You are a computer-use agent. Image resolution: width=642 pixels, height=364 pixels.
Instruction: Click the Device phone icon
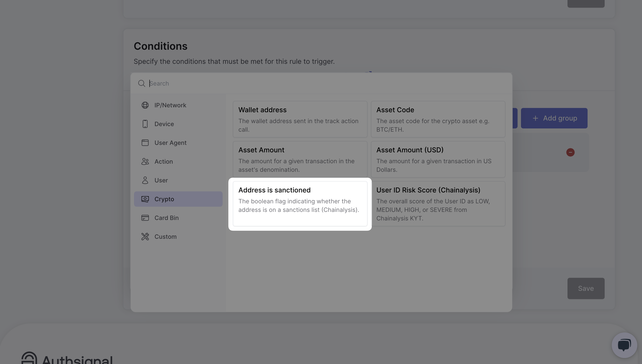click(x=145, y=124)
